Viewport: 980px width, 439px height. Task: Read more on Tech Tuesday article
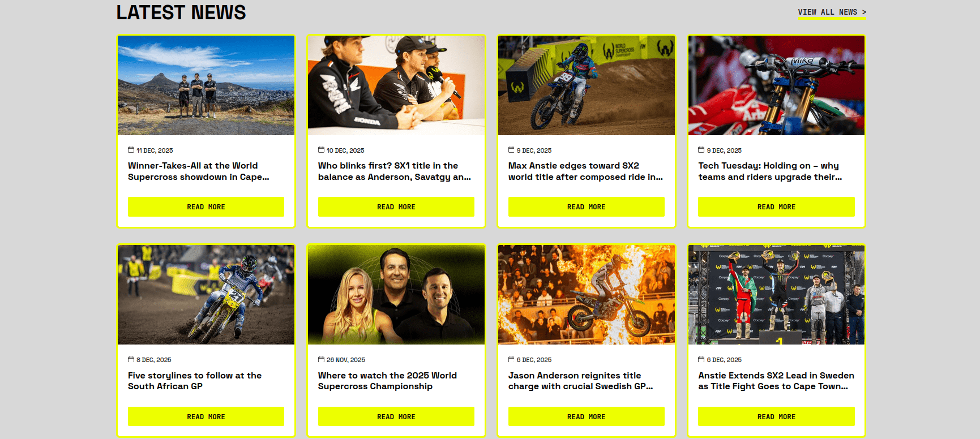tap(776, 207)
